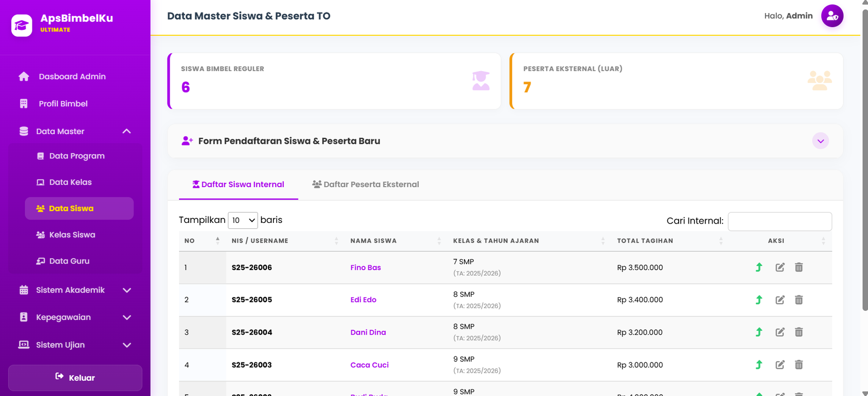This screenshot has height=396, width=868.
Task: Switch to Daftar Peserta Eksternal tab
Action: coord(366,184)
